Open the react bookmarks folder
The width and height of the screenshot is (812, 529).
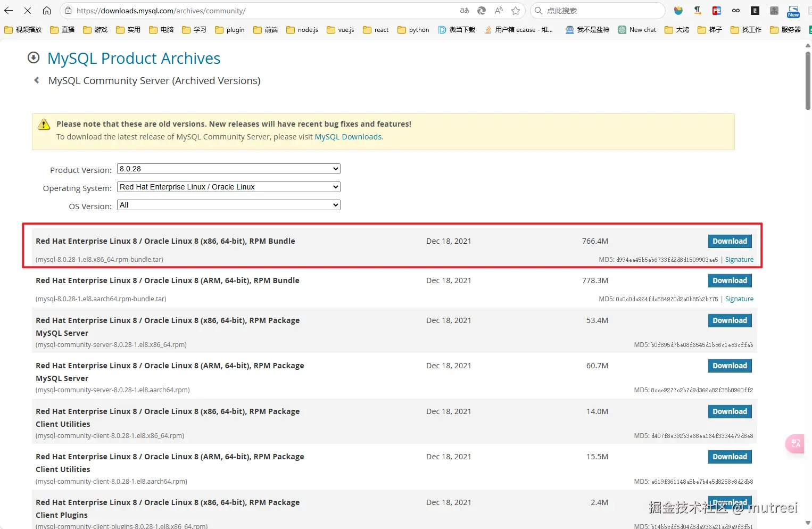(x=376, y=30)
